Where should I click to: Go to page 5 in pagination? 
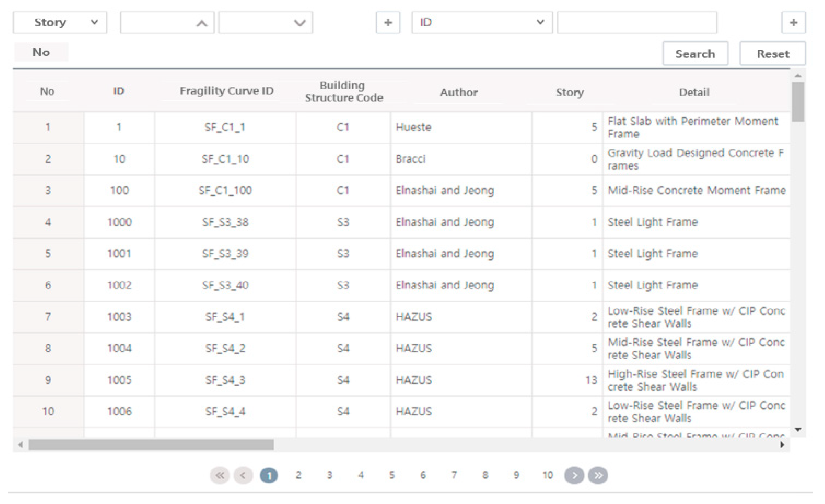(x=392, y=475)
